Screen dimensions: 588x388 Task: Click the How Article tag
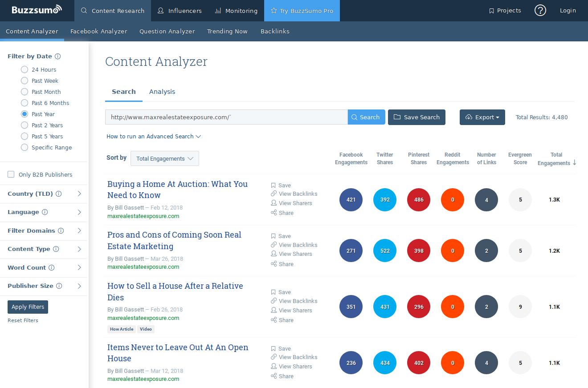(x=122, y=329)
